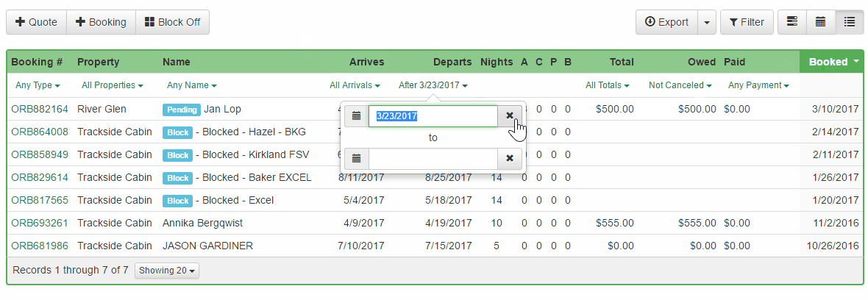Open the end date calendar picker icon
This screenshot has width=868, height=300.
[x=357, y=158]
